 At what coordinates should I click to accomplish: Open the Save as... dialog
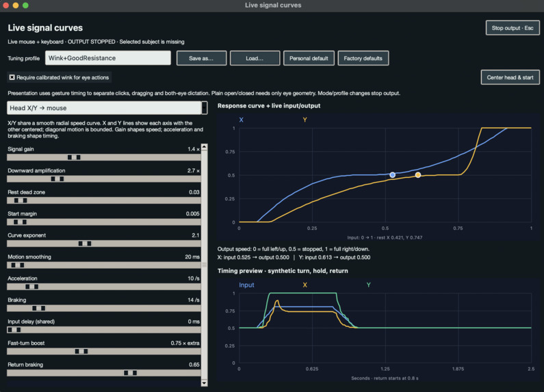pos(201,58)
